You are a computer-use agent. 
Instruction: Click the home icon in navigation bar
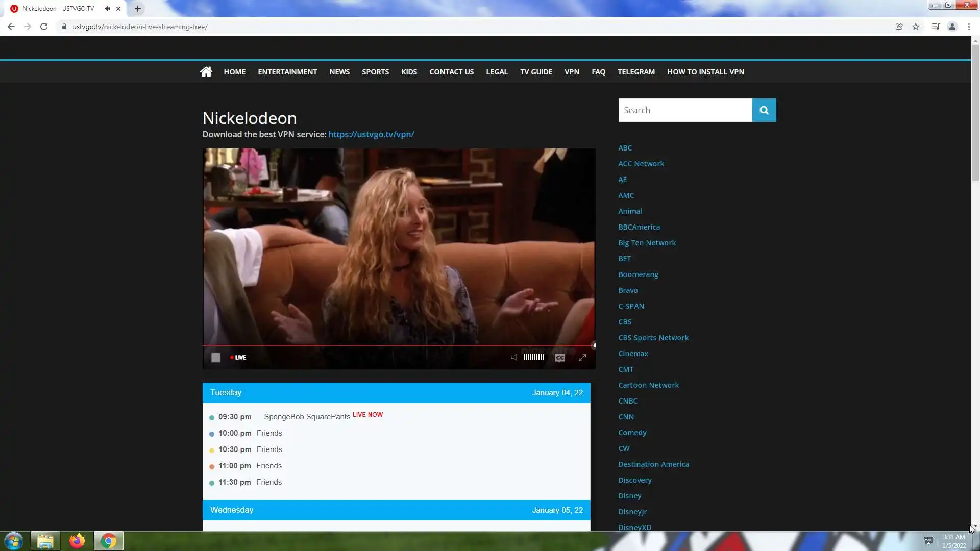206,72
